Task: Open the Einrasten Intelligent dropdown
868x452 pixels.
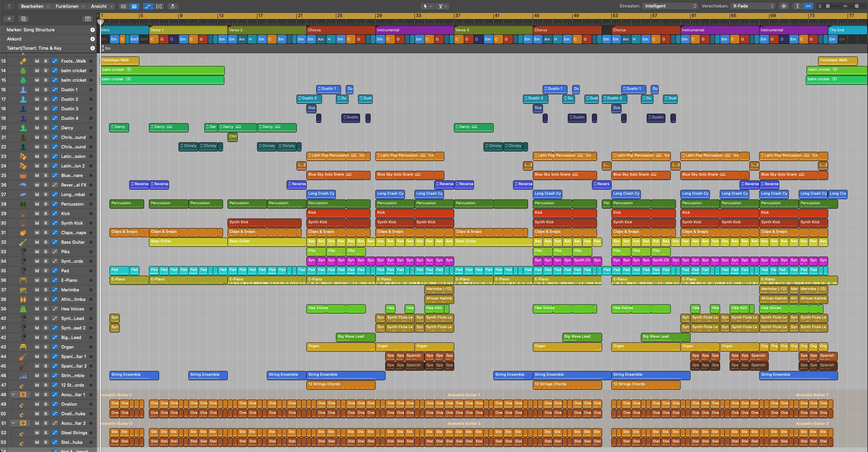Action: pyautogui.click(x=669, y=6)
